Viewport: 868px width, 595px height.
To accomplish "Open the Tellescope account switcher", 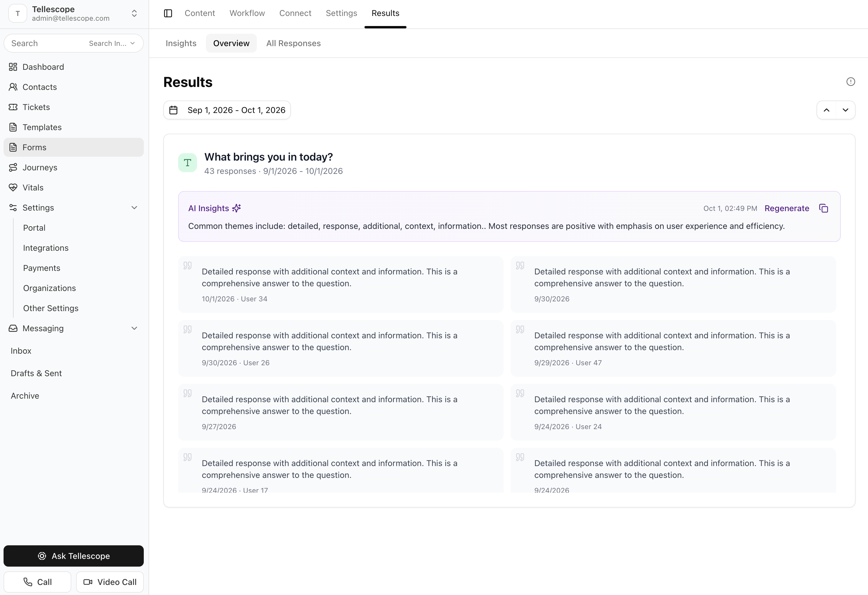I will 74,13.
